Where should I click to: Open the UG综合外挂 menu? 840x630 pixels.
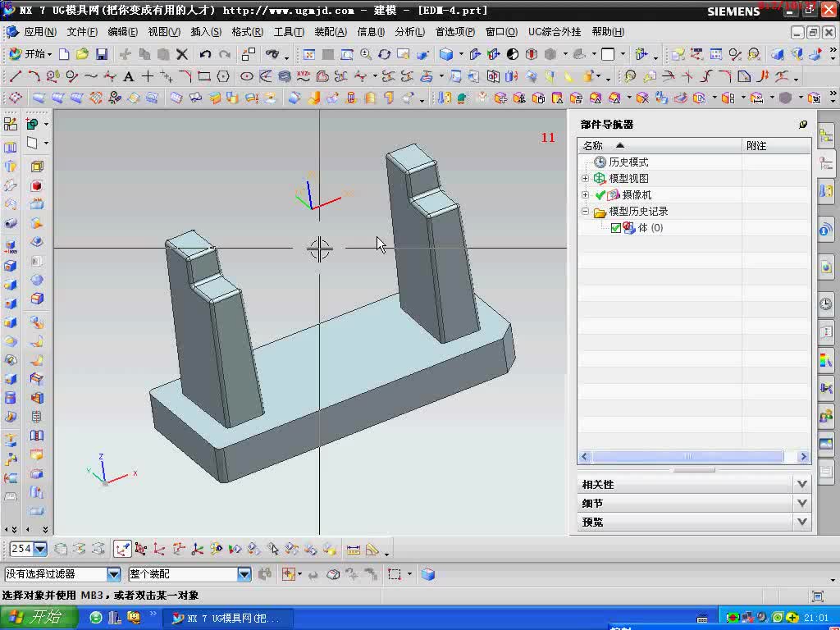click(x=555, y=32)
